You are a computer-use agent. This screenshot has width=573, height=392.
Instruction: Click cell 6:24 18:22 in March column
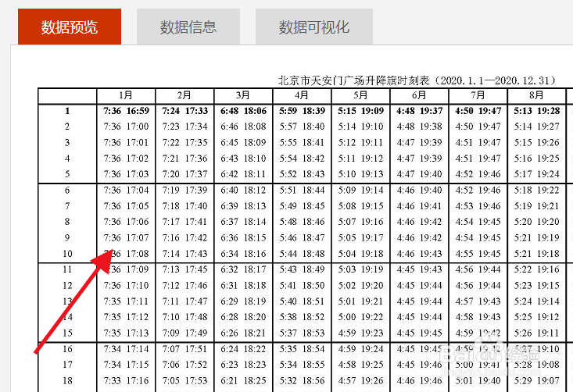[243, 349]
